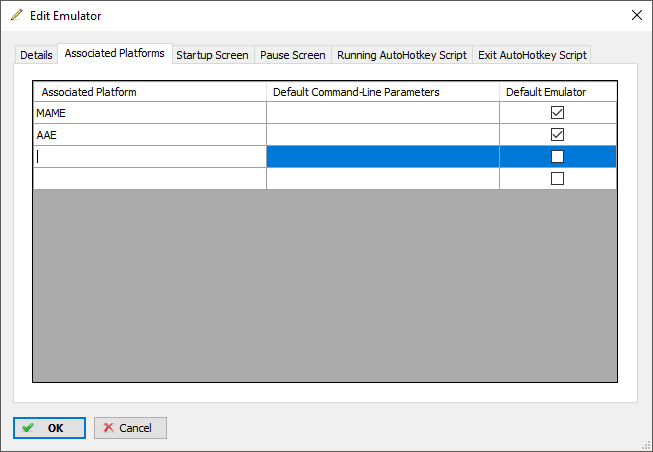Click the highlighted blue command-line parameters cell

383,157
